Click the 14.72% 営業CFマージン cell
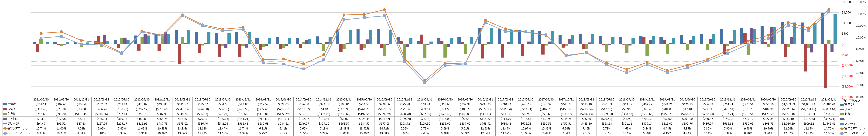The width and height of the screenshot is (868, 136). coord(384,128)
